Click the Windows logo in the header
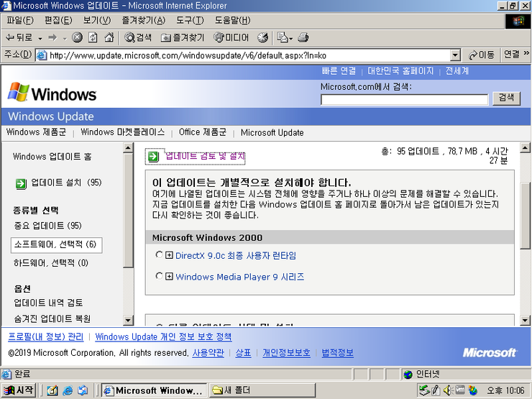 pos(52,93)
